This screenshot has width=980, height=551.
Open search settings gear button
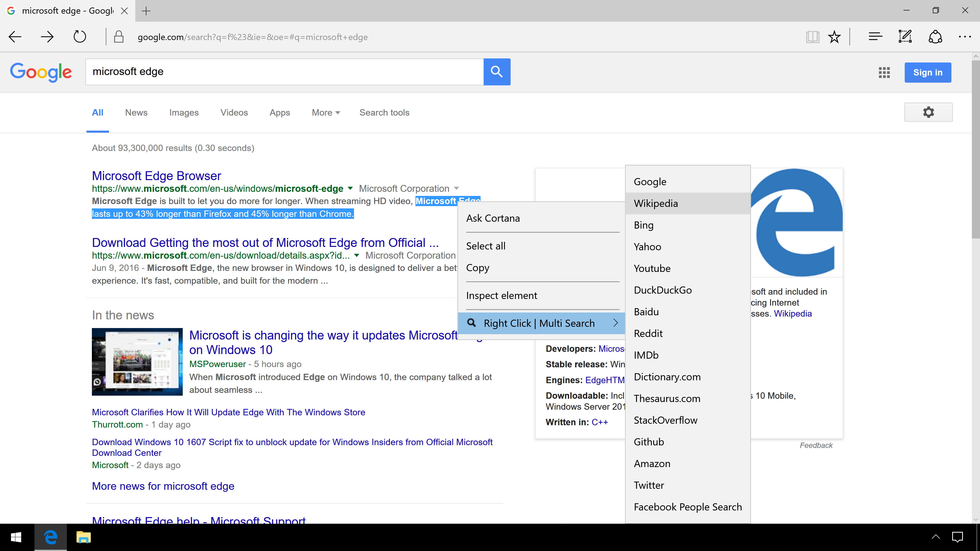point(928,112)
